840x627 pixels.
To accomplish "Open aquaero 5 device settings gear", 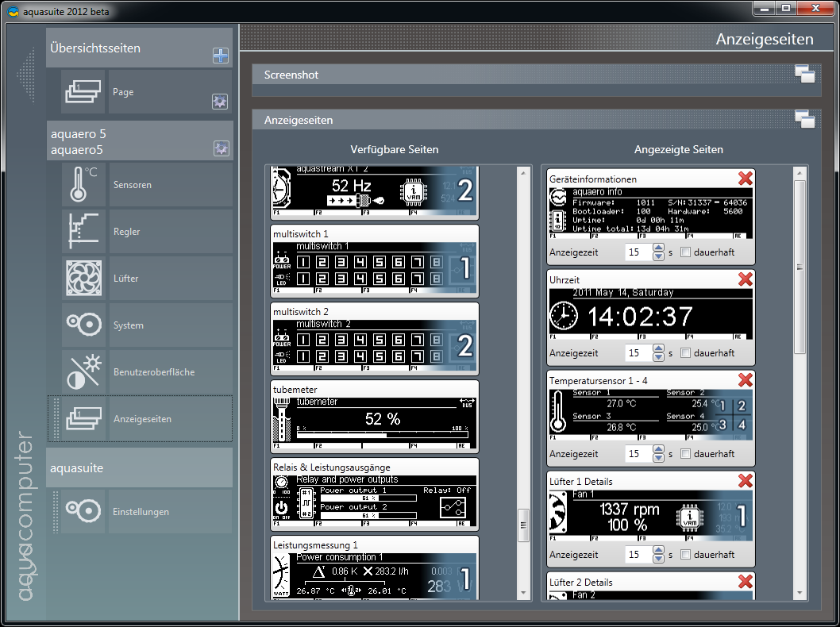I will coord(222,148).
